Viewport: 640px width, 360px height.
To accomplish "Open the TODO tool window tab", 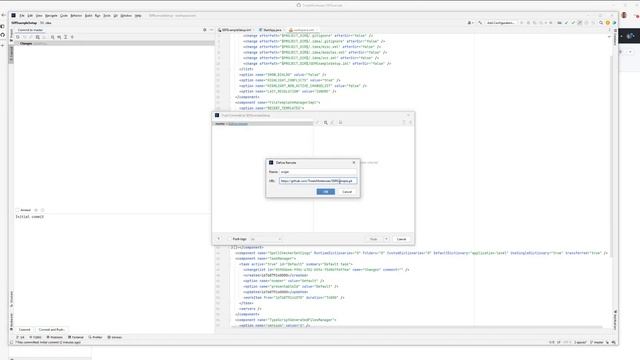I will click(36, 338).
